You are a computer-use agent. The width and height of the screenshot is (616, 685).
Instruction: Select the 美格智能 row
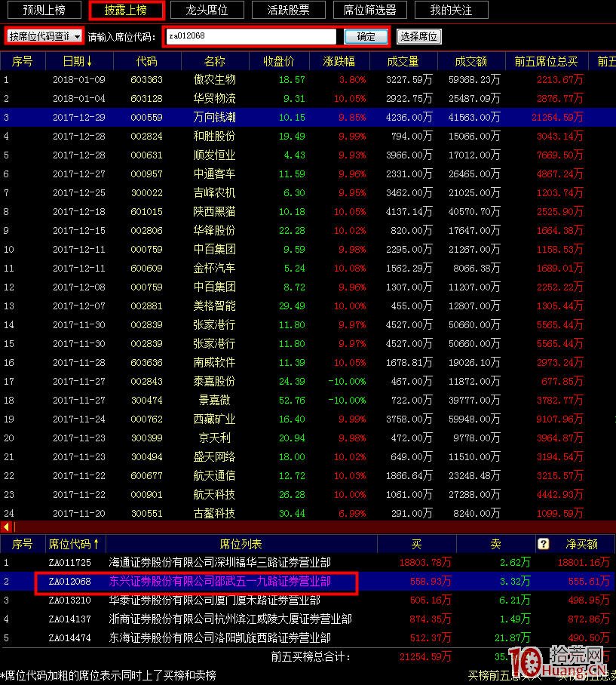[308, 306]
